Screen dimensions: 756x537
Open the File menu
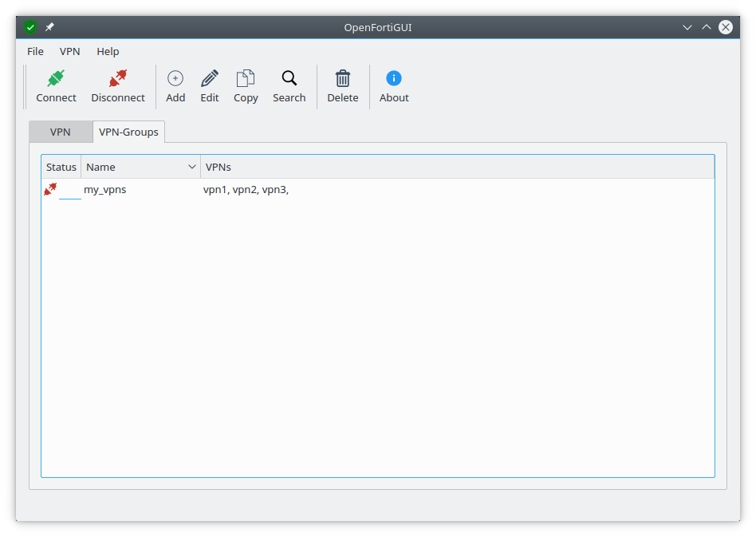pos(35,51)
